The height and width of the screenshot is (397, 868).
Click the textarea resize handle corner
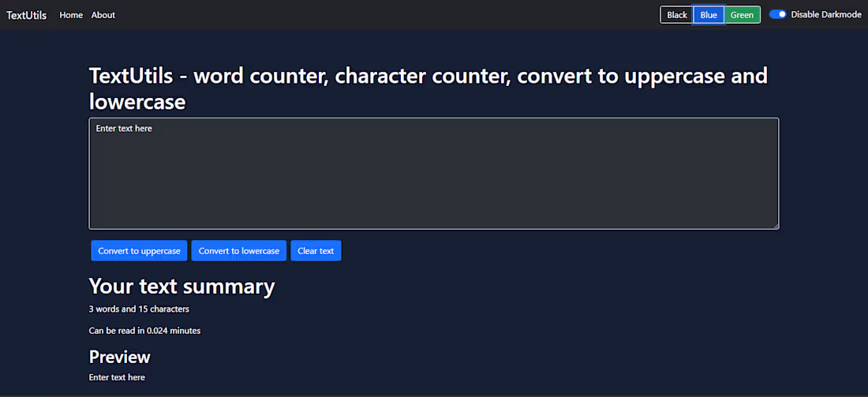click(775, 226)
